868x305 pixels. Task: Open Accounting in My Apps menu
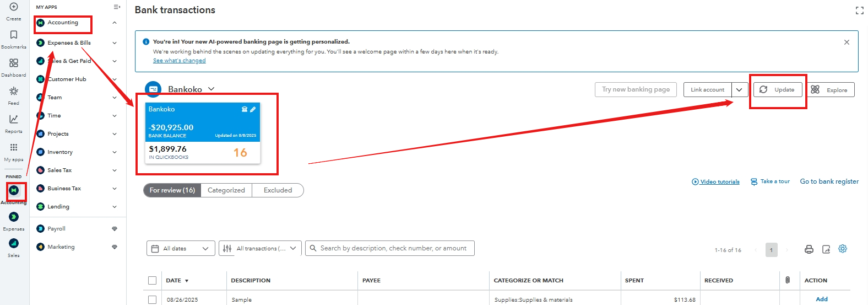click(63, 23)
